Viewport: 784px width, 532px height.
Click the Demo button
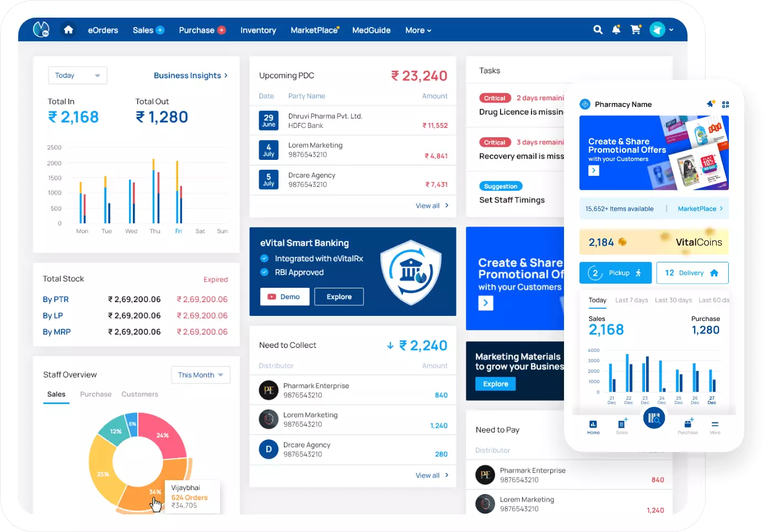click(x=284, y=297)
